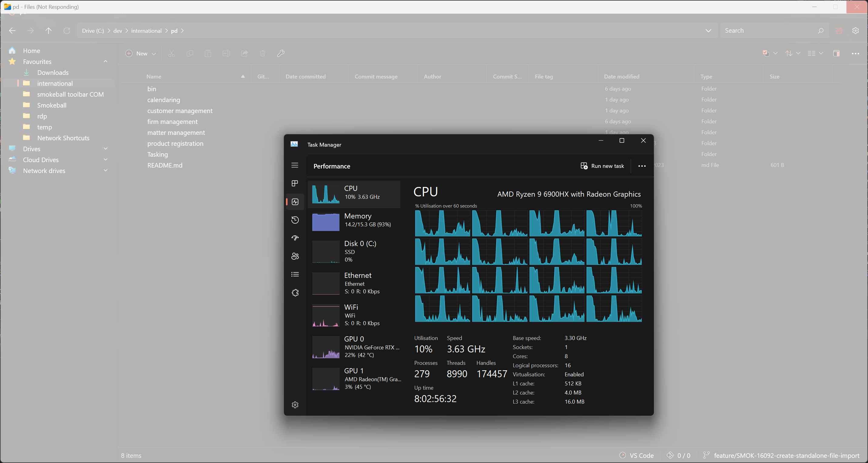Open Startup apps in Task Manager
This screenshot has width=868, height=463.
point(295,238)
